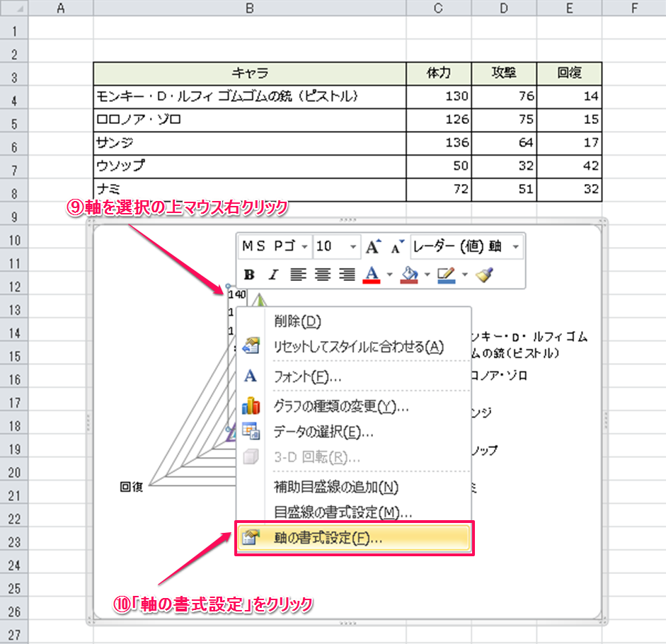This screenshot has height=644, width=666.
Task: Click the column C header
Action: (x=439, y=8)
